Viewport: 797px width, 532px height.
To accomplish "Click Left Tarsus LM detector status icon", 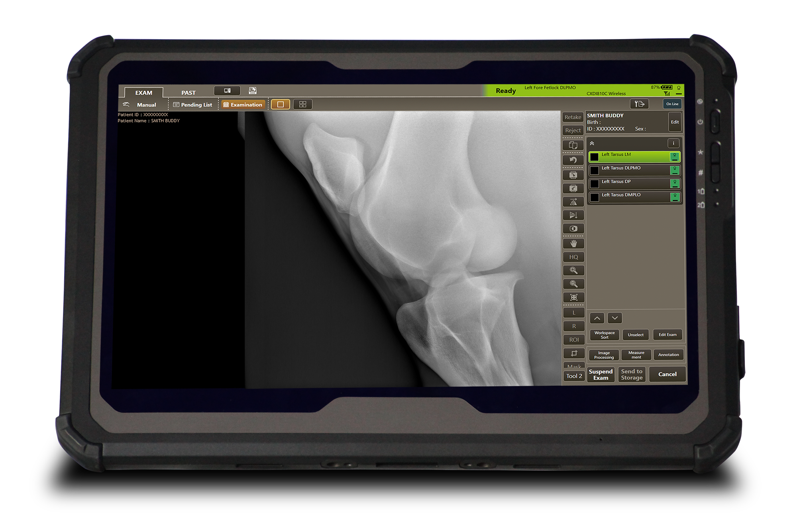I will (675, 157).
